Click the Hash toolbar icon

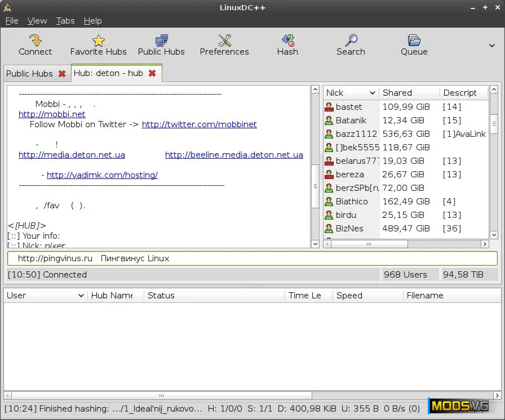coord(287,44)
